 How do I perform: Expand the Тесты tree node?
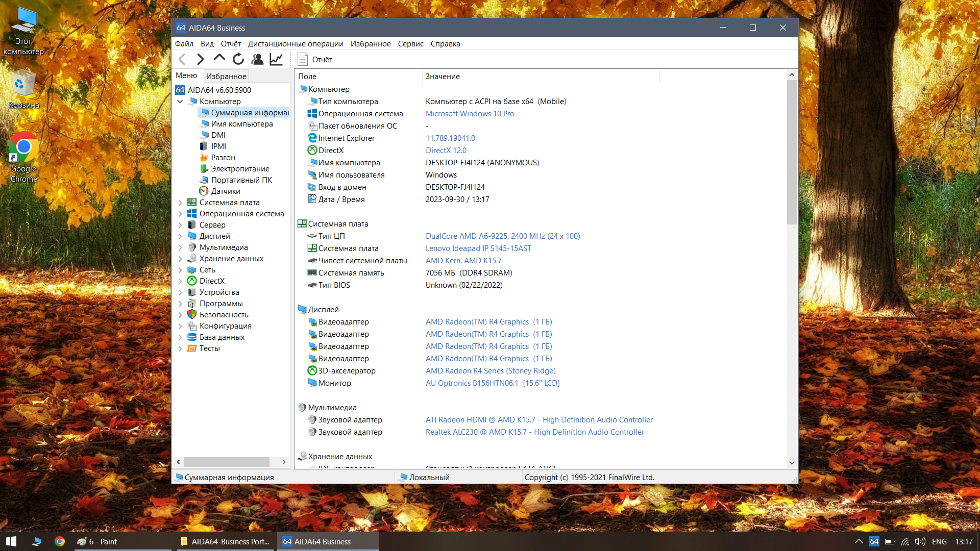coord(180,348)
